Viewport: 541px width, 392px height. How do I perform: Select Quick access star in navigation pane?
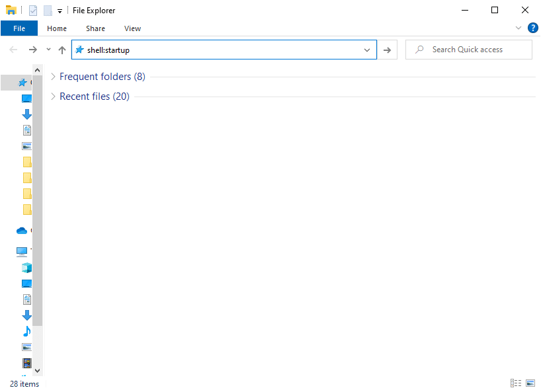[22, 83]
